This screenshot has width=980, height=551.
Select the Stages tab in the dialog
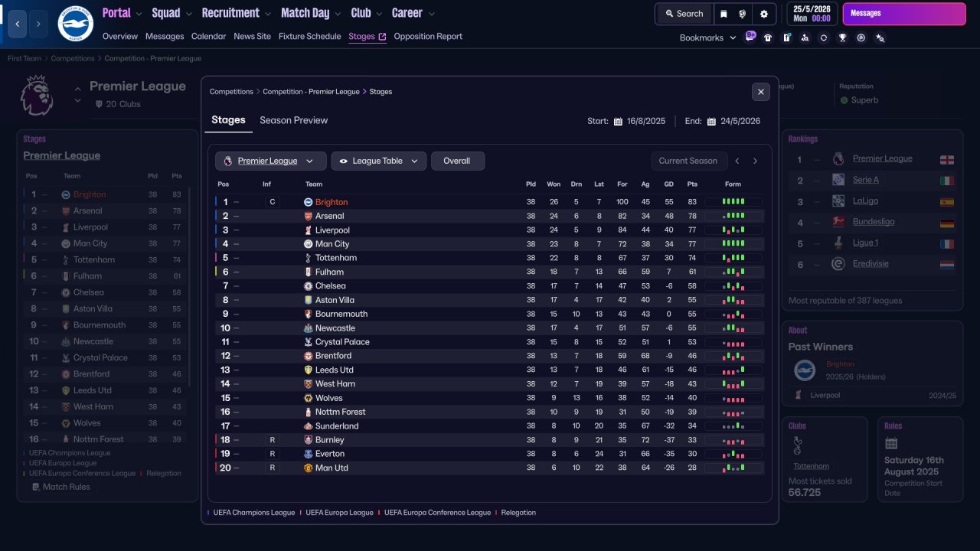coord(228,120)
